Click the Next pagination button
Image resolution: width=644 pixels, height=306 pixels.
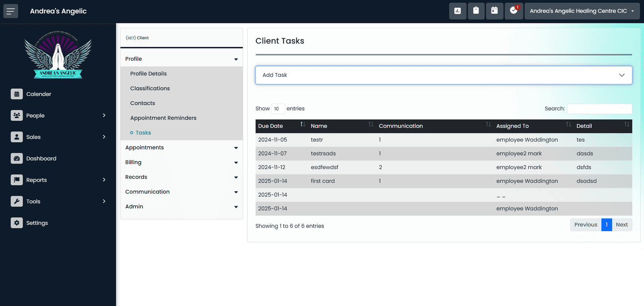pos(622,225)
